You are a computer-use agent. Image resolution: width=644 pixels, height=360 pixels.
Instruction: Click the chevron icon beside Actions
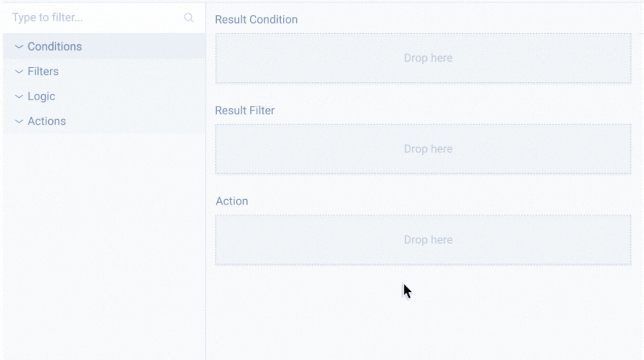coord(19,121)
